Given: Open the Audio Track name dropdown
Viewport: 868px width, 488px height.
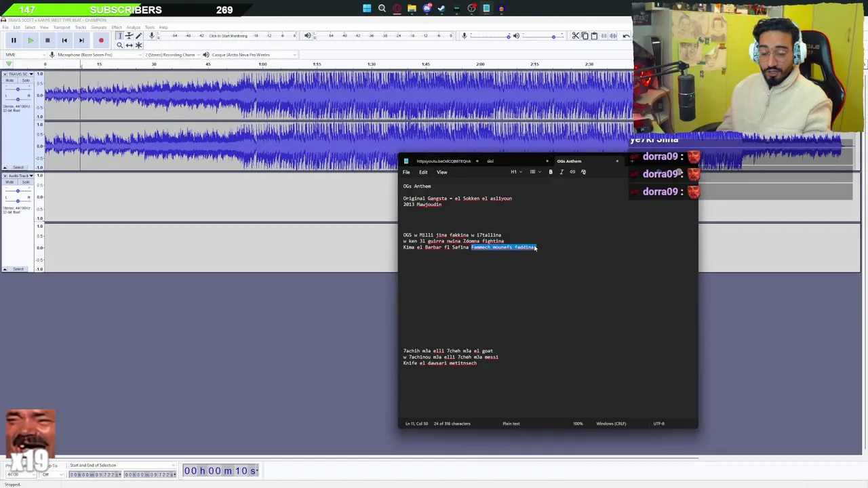Looking at the screenshot, I should point(21,176).
